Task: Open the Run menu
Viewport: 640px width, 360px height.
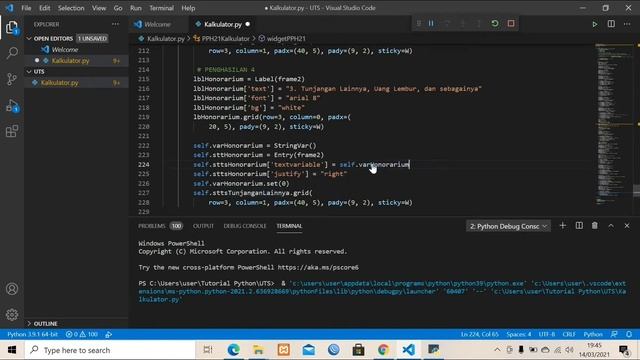Action: [x=136, y=8]
